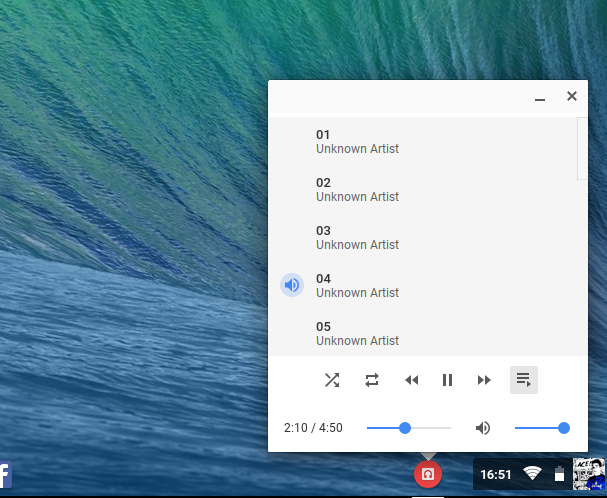
Task: Pause the currently playing track
Action: pyautogui.click(x=448, y=380)
